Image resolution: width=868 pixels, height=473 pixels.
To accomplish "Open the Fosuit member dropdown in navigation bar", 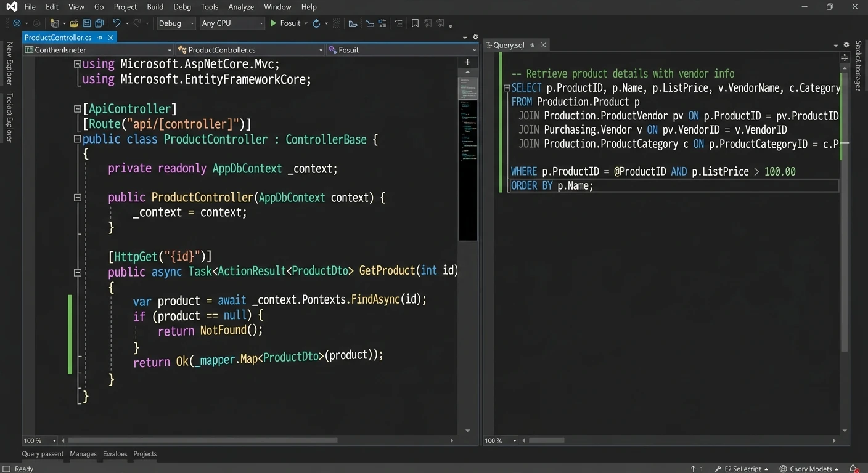I will [x=403, y=50].
